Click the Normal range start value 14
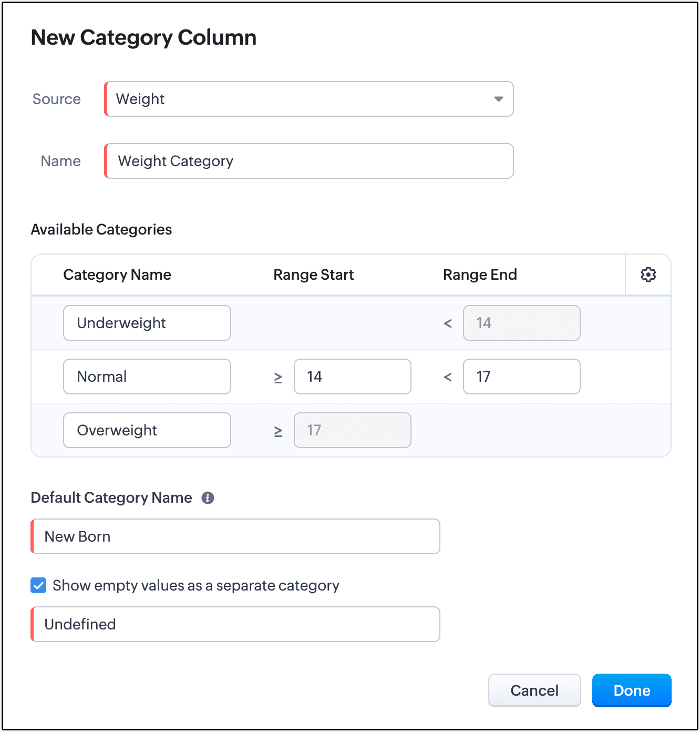Viewport: 700px width, 732px height. (x=352, y=377)
